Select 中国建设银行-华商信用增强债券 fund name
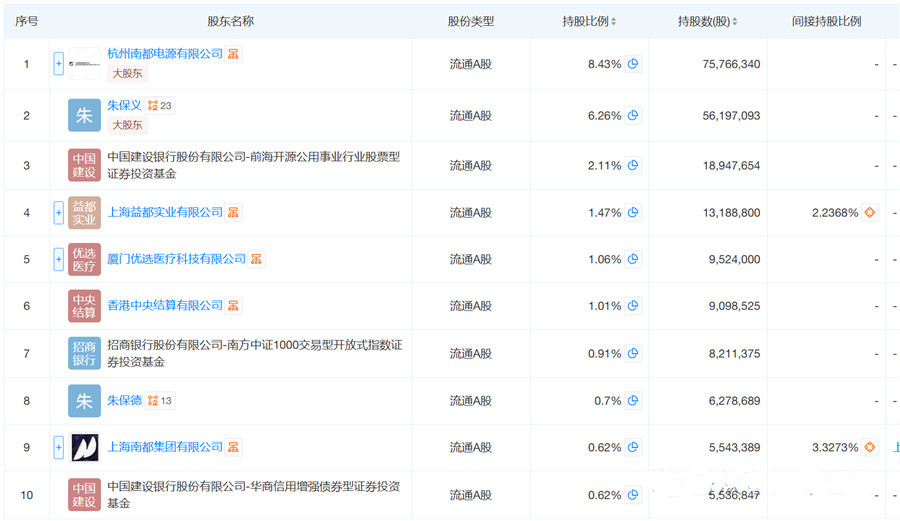This screenshot has width=900, height=521. tap(254, 495)
